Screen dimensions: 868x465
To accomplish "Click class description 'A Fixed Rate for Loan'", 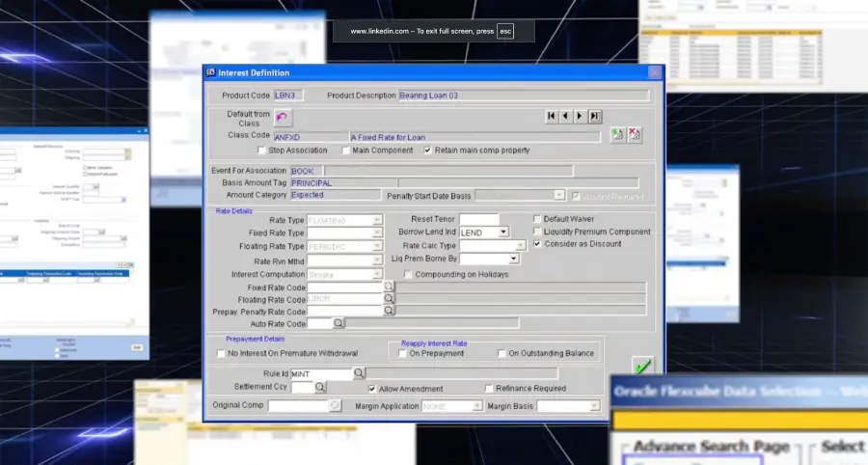I will pos(475,137).
